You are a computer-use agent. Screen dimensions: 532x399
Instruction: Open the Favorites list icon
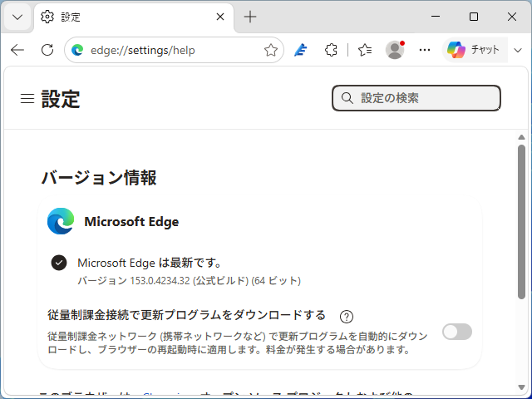click(365, 50)
